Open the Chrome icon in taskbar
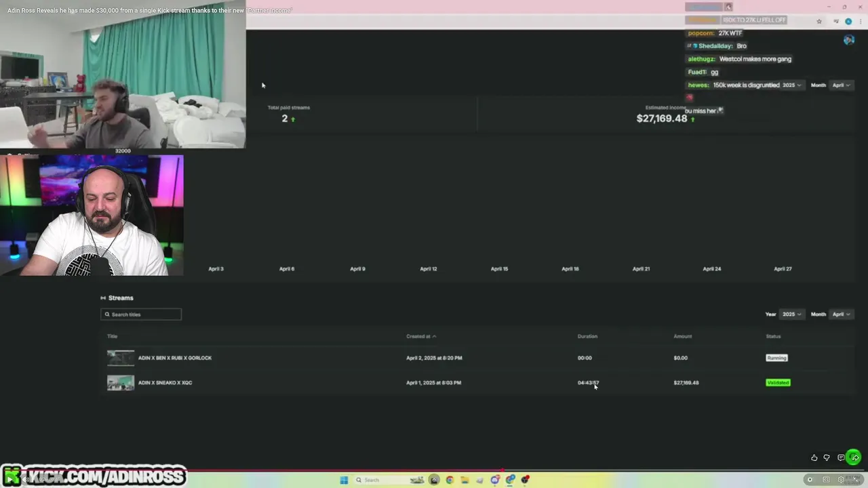This screenshot has height=488, width=868. click(450, 480)
